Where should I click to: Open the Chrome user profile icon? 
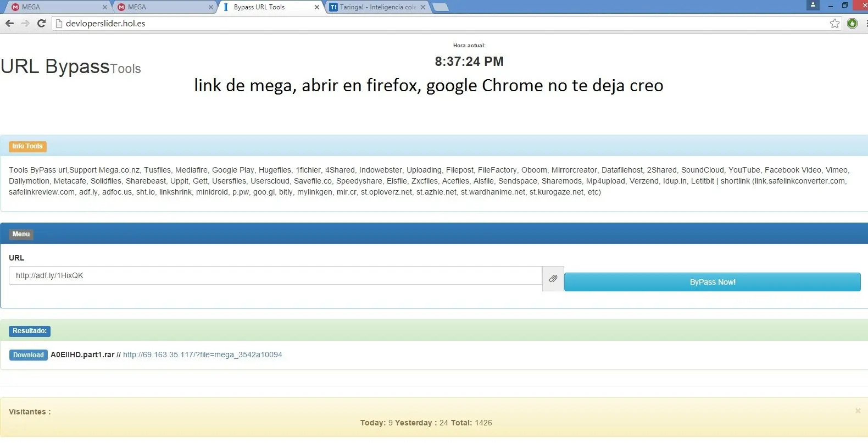813,5
